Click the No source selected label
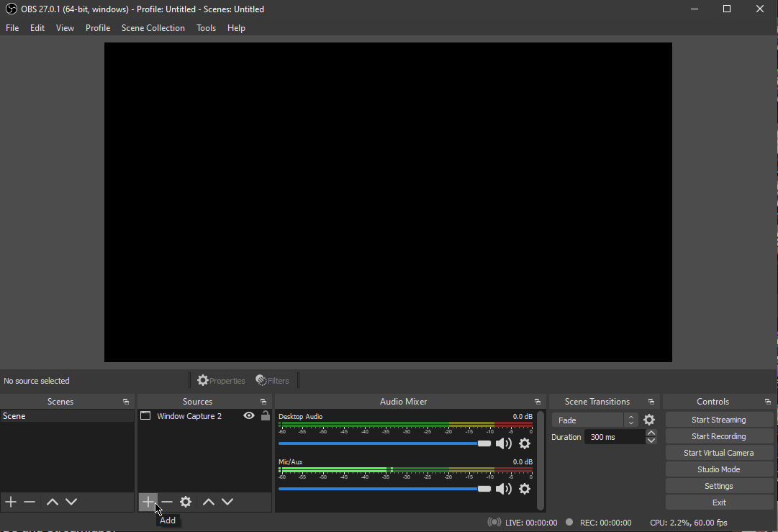778x532 pixels. [37, 381]
